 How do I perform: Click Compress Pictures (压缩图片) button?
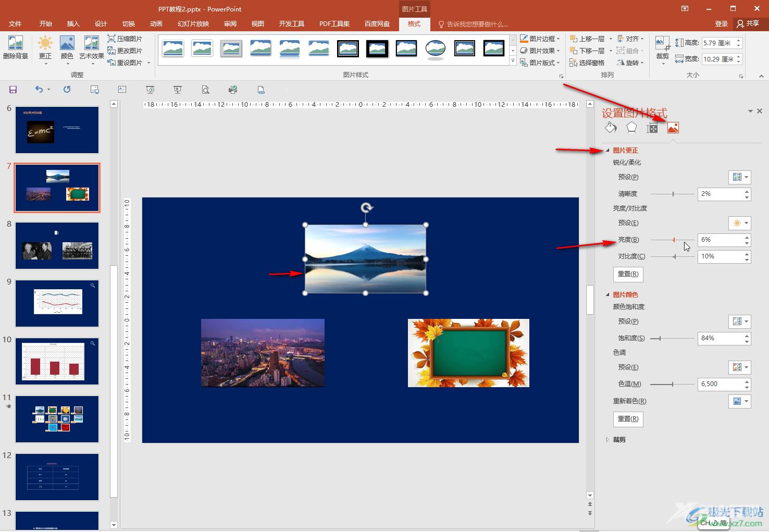pyautogui.click(x=125, y=39)
